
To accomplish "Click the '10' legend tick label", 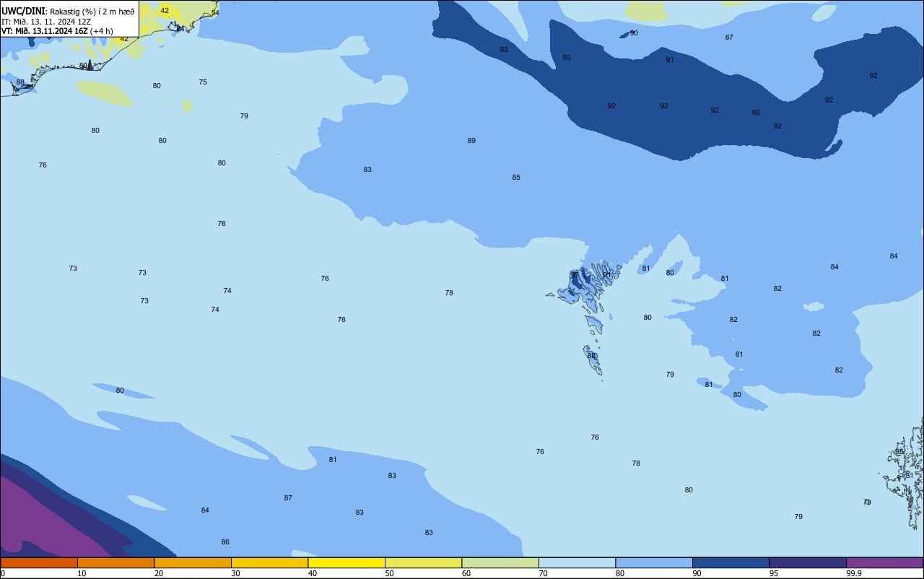I will tap(82, 573).
